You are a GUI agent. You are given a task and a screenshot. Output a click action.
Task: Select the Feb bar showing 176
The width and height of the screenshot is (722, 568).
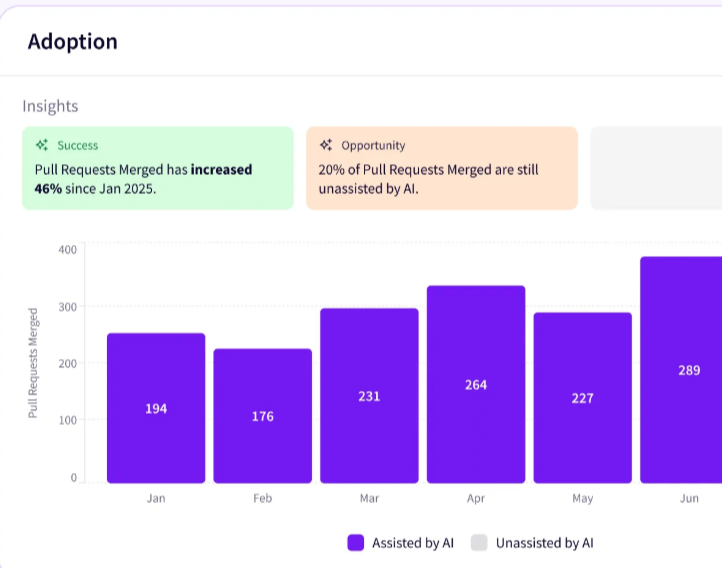[262, 416]
